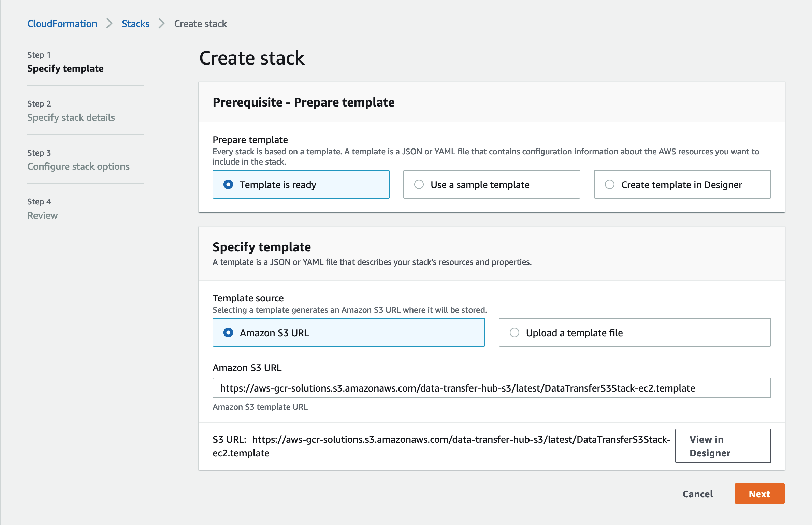Click the Create stack breadcrumb text
The width and height of the screenshot is (812, 525).
(200, 24)
